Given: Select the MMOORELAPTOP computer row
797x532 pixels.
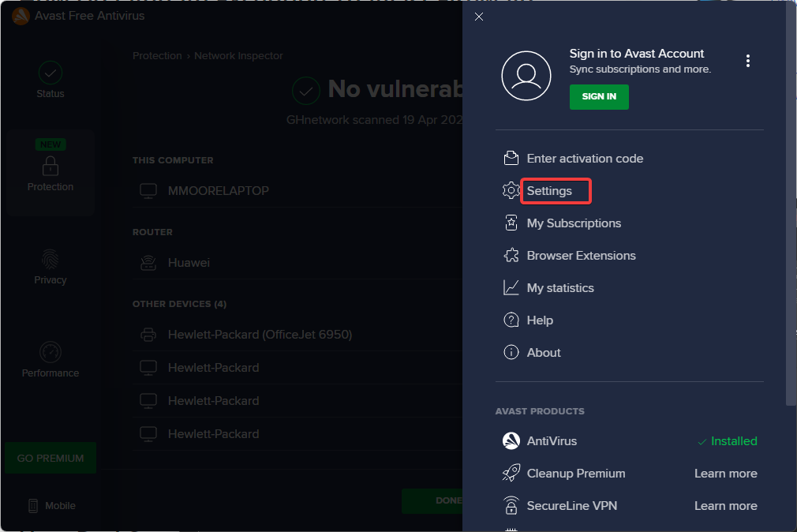Looking at the screenshot, I should pos(297,191).
